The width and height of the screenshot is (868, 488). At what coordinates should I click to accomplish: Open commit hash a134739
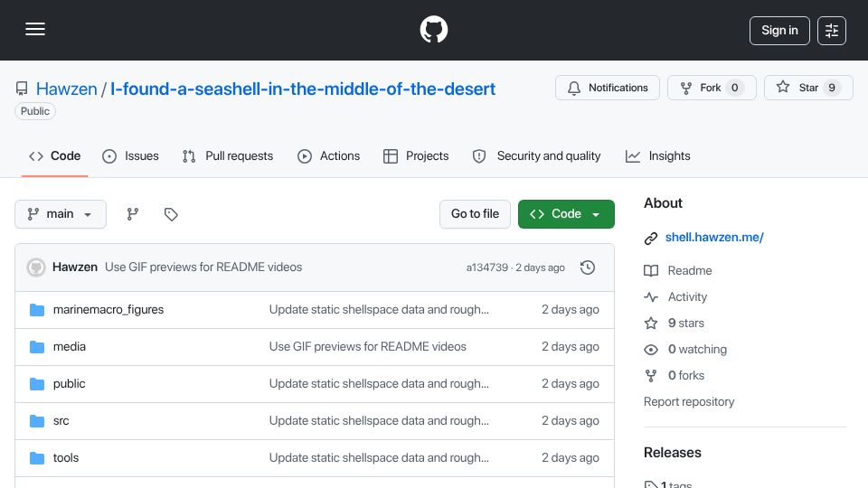pos(487,267)
